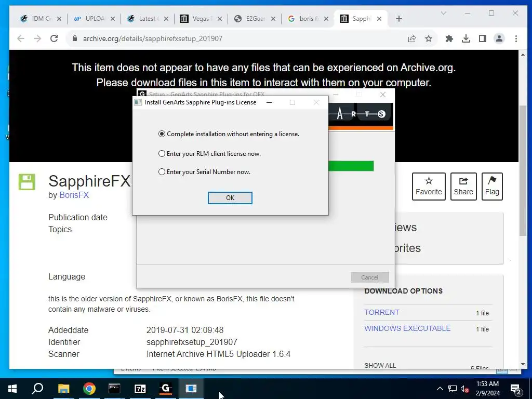Screen dimensions: 532x399
Task: Pick 'Enter your Serial Number now' option
Action: [x=205, y=172]
